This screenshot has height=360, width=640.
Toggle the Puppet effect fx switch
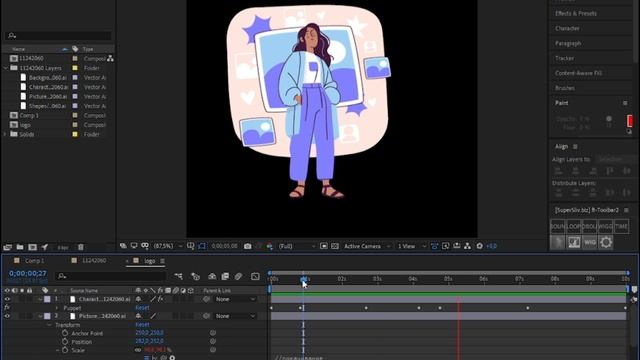point(7,307)
